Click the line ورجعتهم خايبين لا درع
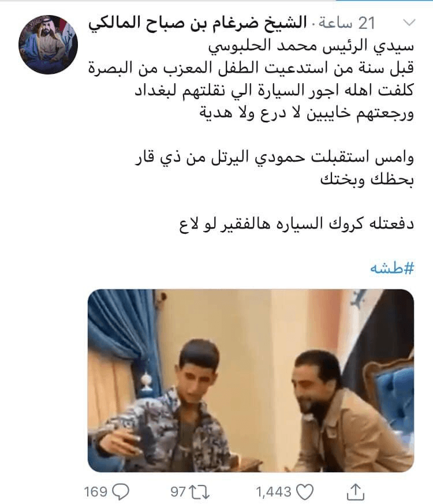The image size is (433, 504). click(307, 113)
